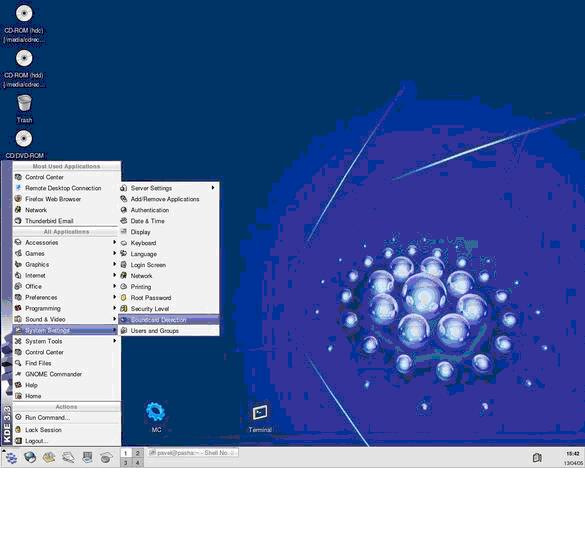585x554 pixels.
Task: Expand the System Tools submenu arrow
Action: 115,341
